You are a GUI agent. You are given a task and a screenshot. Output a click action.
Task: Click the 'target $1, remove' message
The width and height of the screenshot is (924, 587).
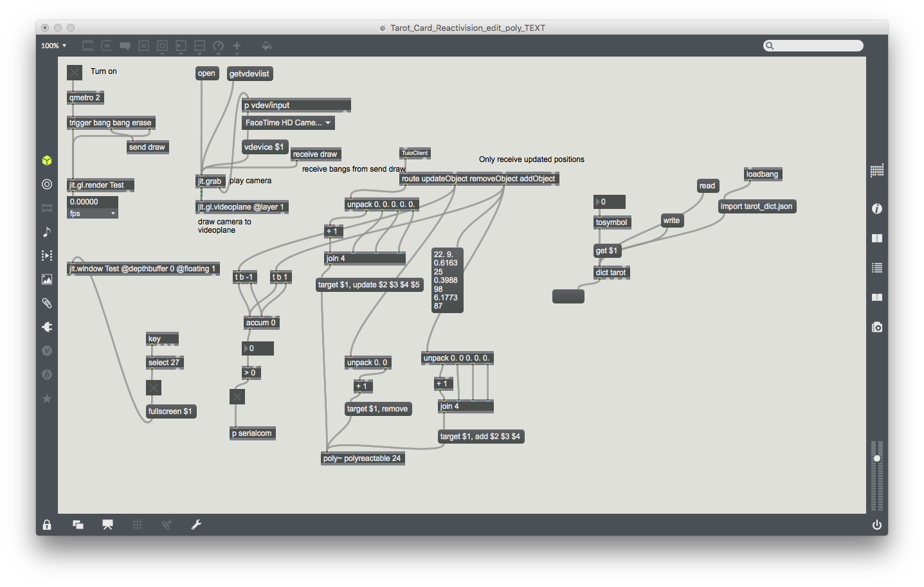[377, 409]
